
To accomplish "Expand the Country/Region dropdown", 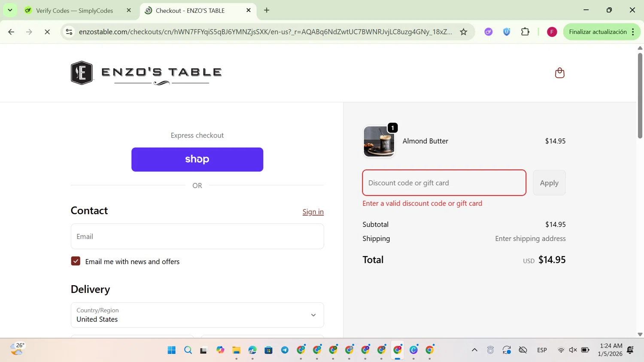I will point(197,315).
